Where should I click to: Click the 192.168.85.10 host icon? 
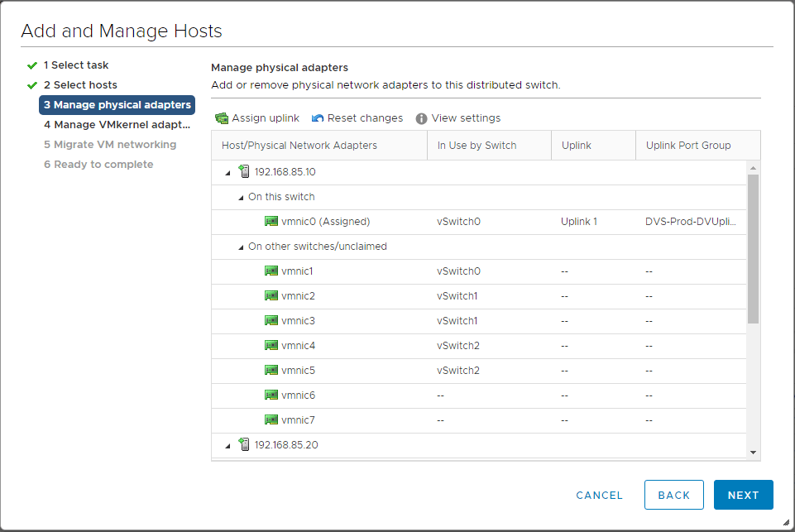pyautogui.click(x=244, y=172)
